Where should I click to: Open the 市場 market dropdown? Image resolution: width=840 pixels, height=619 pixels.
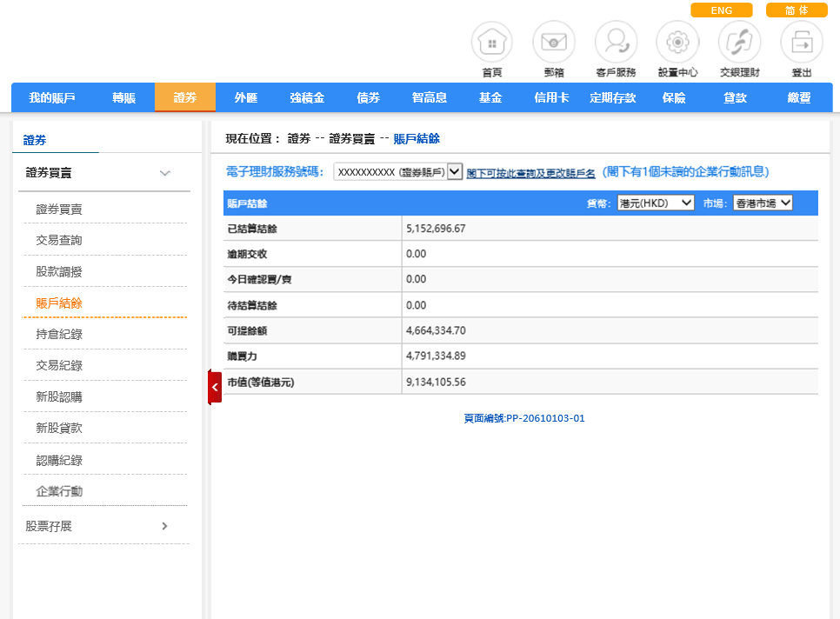tap(763, 203)
